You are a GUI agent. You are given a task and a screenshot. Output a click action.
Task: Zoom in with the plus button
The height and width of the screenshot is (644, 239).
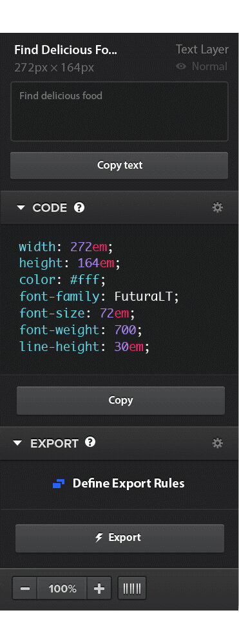tap(99, 589)
